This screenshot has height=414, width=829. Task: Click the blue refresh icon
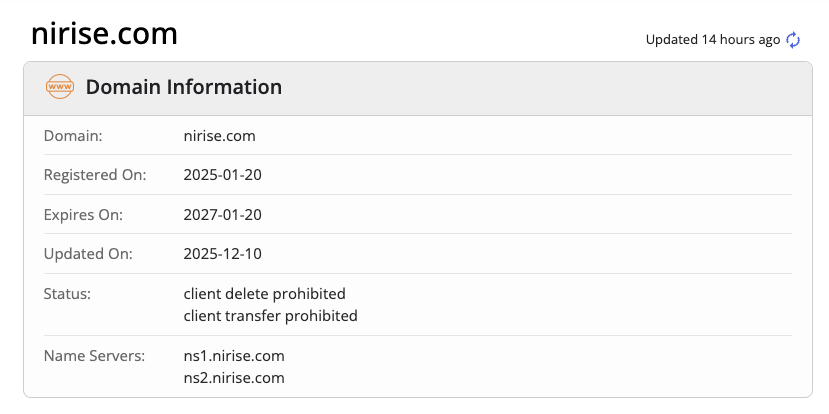[793, 40]
